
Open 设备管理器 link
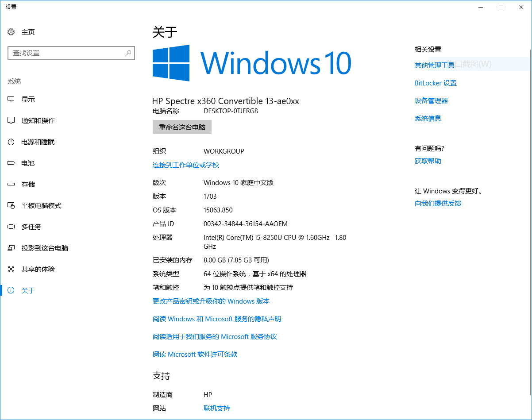pyautogui.click(x=431, y=100)
